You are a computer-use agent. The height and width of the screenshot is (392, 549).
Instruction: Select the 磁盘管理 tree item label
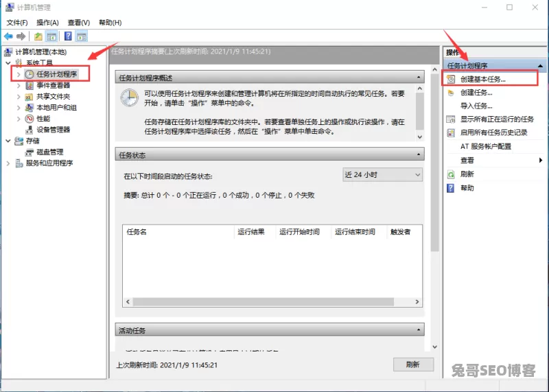(50, 152)
